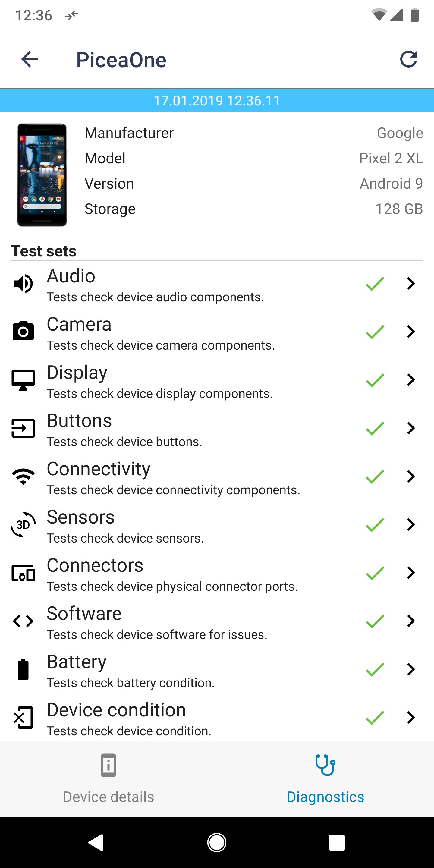The width and height of the screenshot is (434, 868).
Task: Expand the Buttons test set arrow
Action: pos(410,428)
